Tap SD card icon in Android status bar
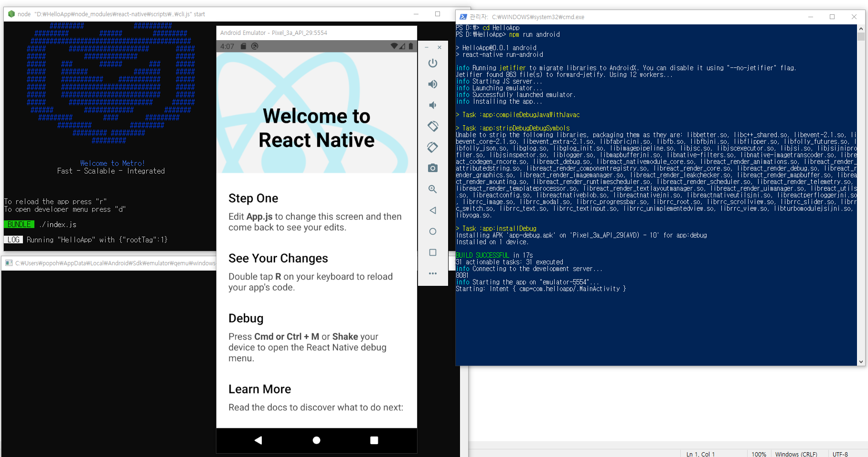868x457 pixels. pos(243,46)
